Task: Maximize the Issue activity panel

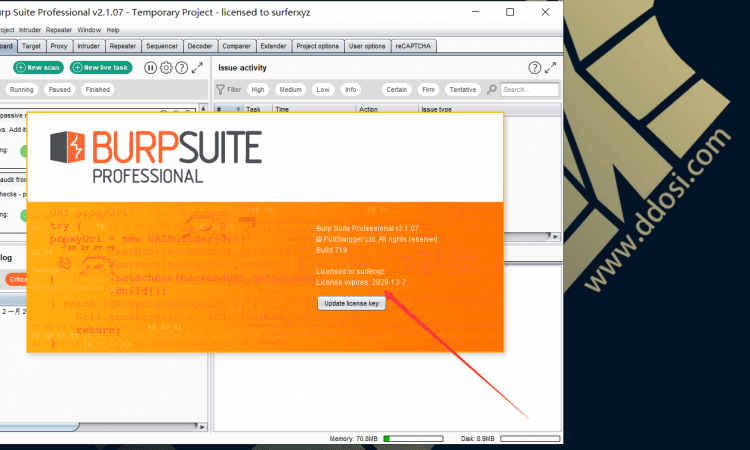Action: [x=551, y=68]
